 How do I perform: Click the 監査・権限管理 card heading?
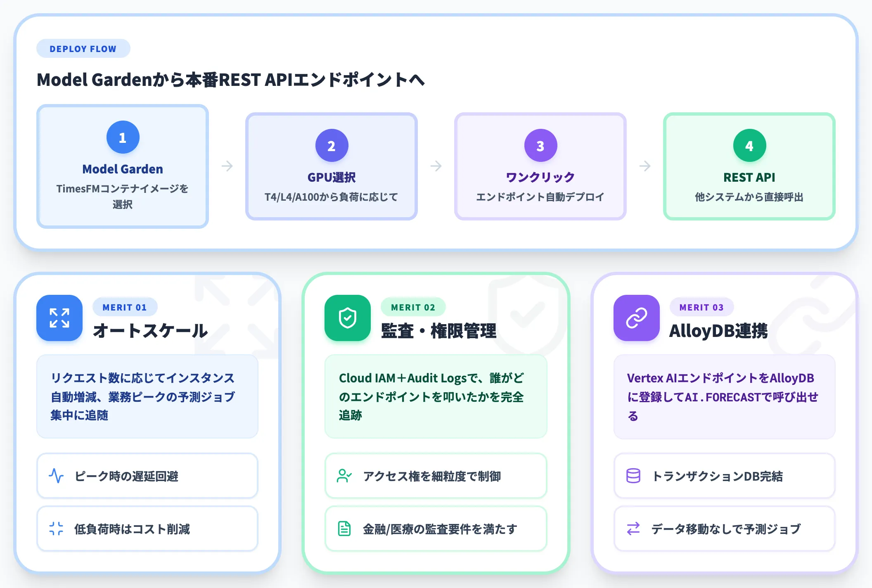(438, 331)
